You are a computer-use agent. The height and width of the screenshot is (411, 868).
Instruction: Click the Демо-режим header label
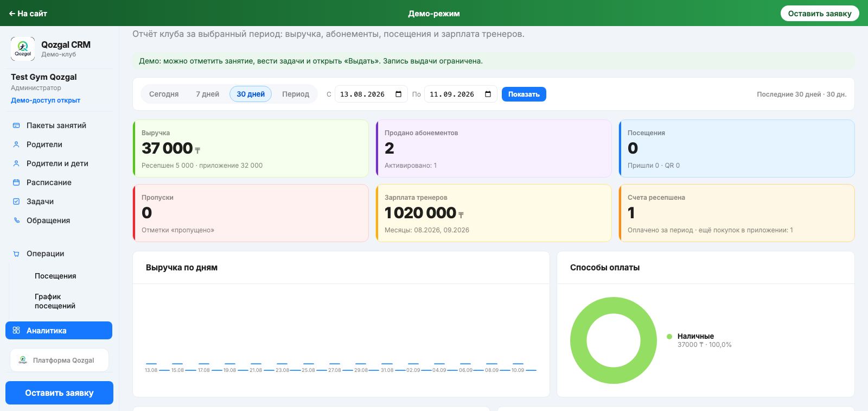point(434,14)
